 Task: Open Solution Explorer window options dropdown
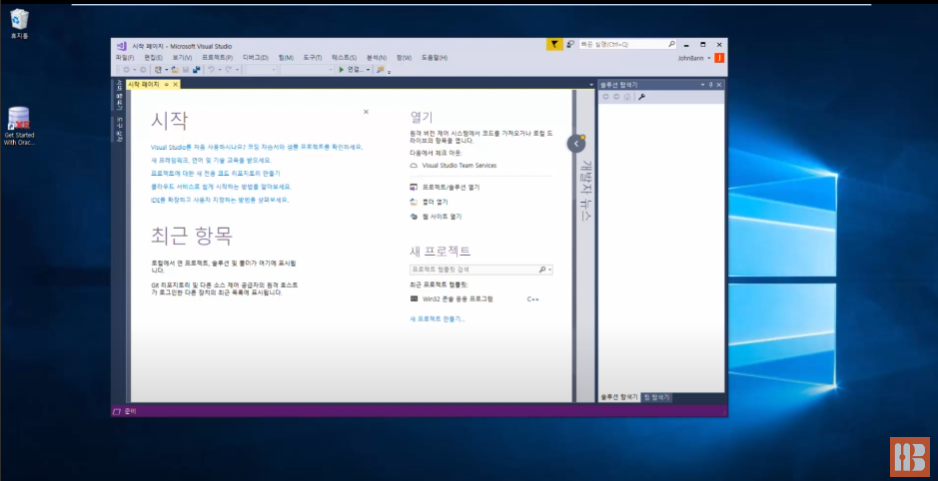[702, 85]
